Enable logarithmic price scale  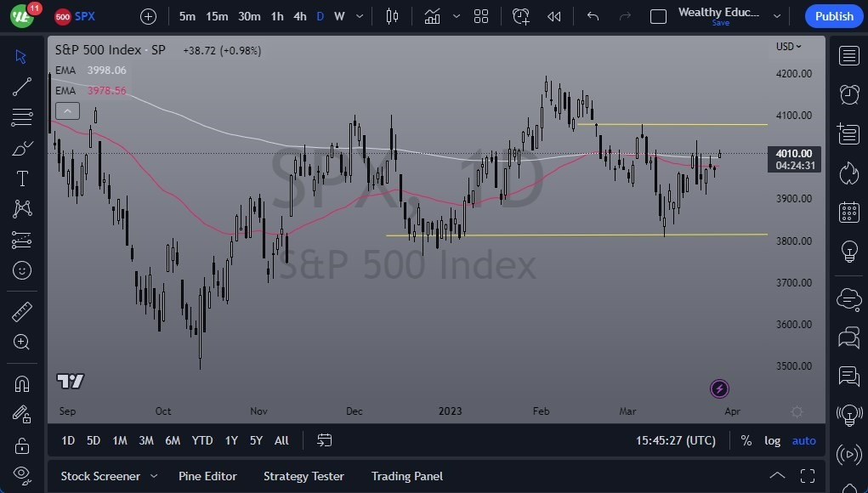point(772,440)
